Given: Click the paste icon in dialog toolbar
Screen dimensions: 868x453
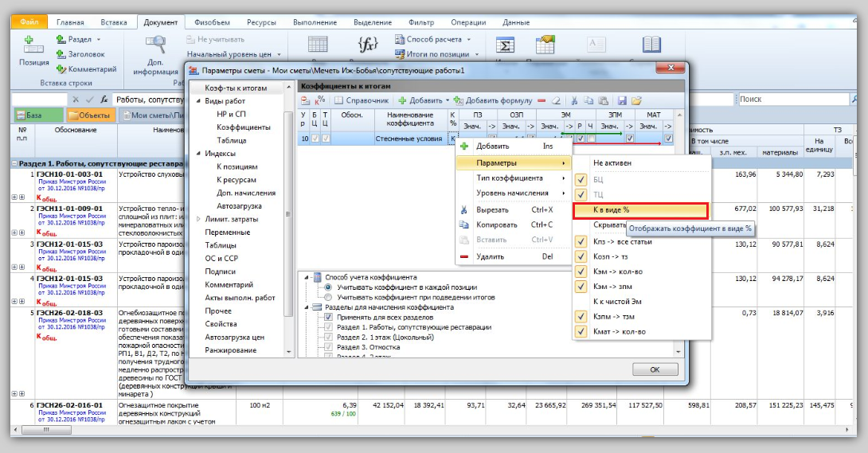Looking at the screenshot, I should (x=604, y=100).
